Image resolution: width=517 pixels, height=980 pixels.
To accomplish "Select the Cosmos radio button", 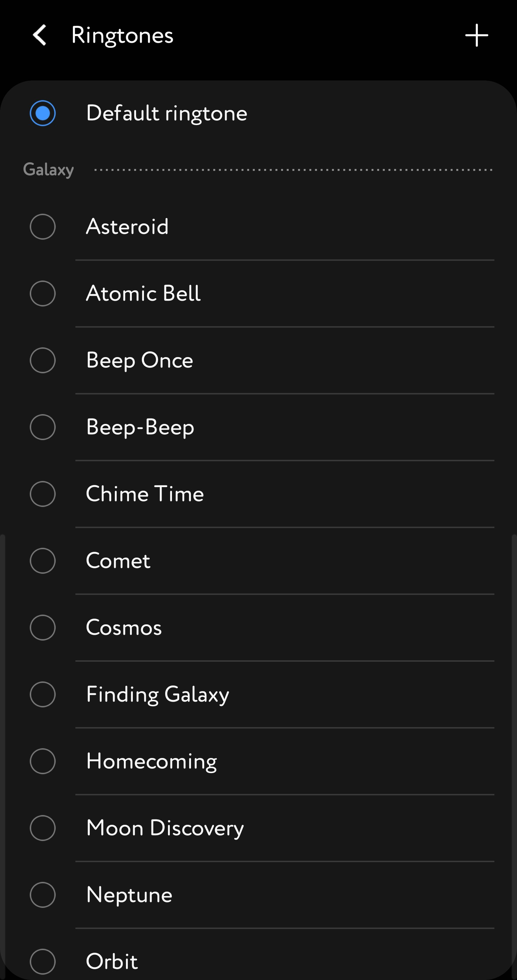I will tap(43, 627).
